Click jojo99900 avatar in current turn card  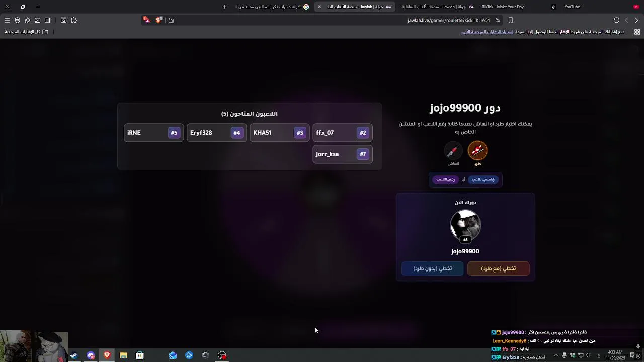tap(465, 225)
